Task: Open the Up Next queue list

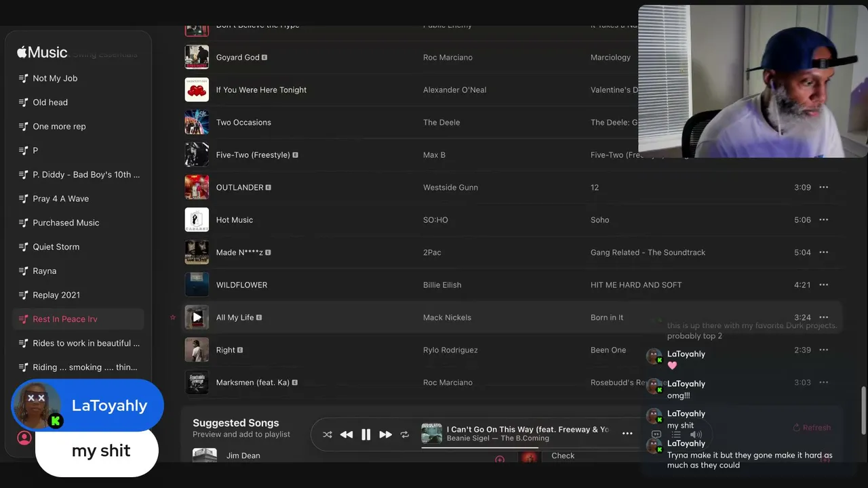Action: (675, 434)
